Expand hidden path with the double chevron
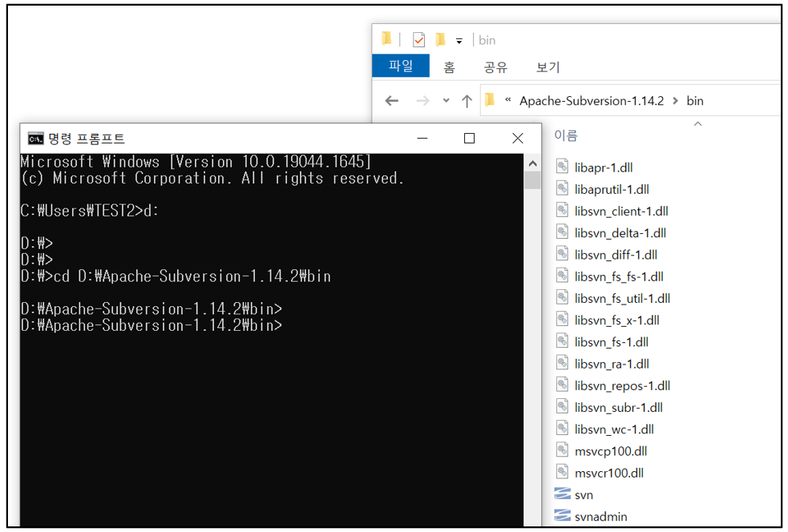The height and width of the screenshot is (532, 788). point(508,100)
